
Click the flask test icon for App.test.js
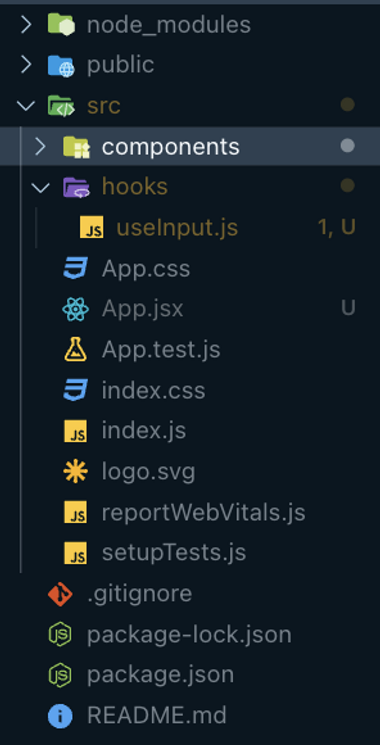(76, 350)
